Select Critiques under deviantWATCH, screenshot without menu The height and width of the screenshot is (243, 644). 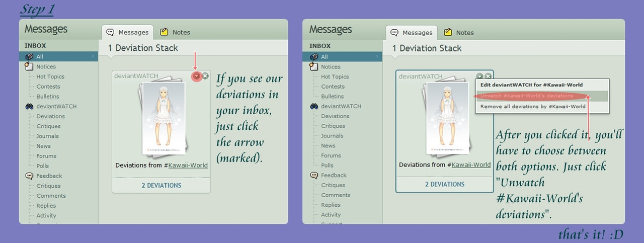click(48, 126)
